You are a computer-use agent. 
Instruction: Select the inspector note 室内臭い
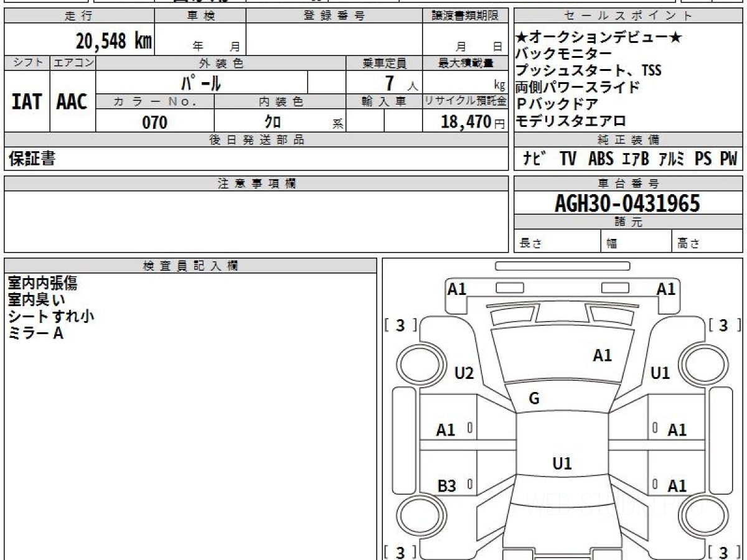coord(36,300)
